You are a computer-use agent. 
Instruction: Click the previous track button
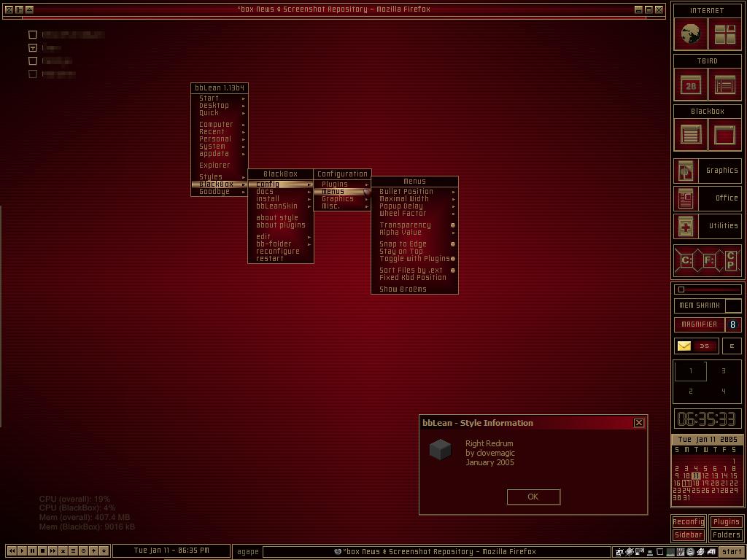pos(12,551)
